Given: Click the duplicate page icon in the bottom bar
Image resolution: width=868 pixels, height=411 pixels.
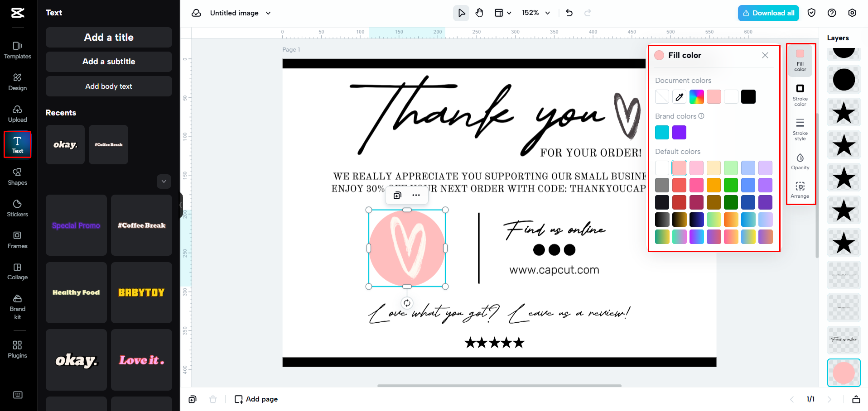Looking at the screenshot, I should (x=193, y=399).
